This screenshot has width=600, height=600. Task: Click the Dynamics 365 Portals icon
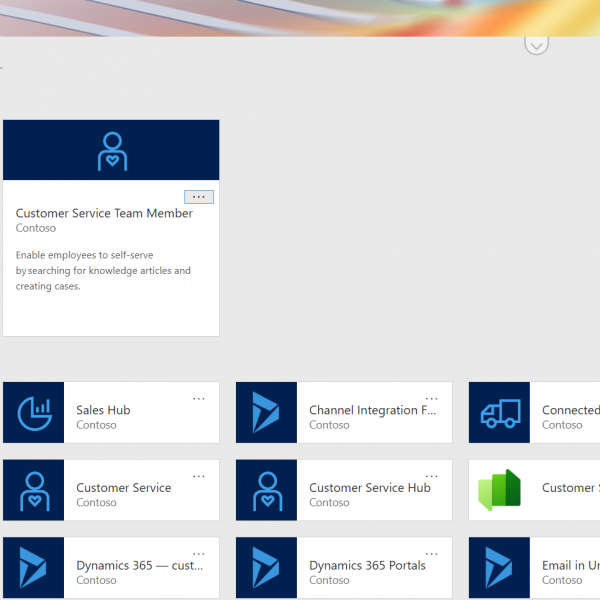pyautogui.click(x=266, y=567)
